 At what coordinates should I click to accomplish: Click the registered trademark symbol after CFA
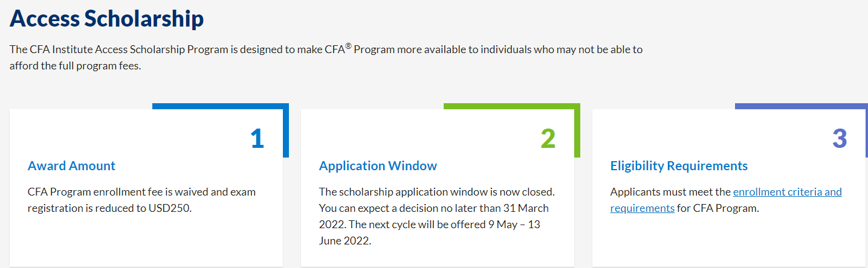(348, 45)
